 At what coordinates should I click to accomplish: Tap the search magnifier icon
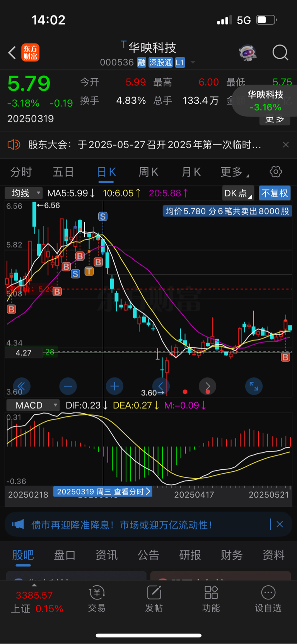[280, 53]
